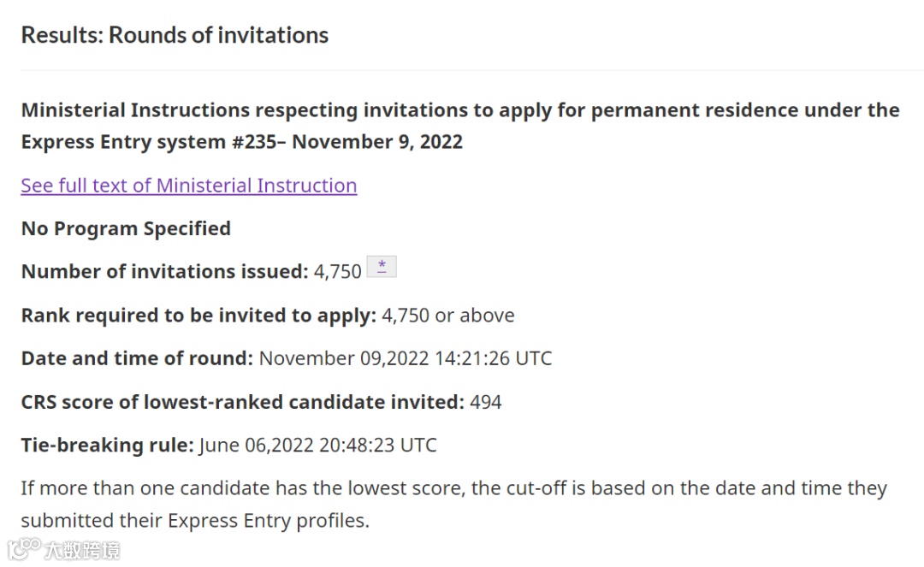This screenshot has width=924, height=567.
Task: Click the "Results: Rounds of invitations" heading
Action: [175, 35]
